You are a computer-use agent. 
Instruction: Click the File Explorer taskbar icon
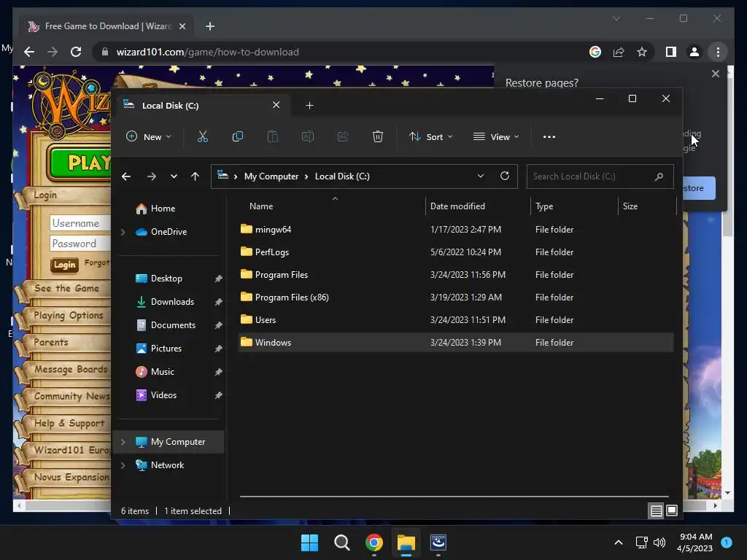(406, 542)
